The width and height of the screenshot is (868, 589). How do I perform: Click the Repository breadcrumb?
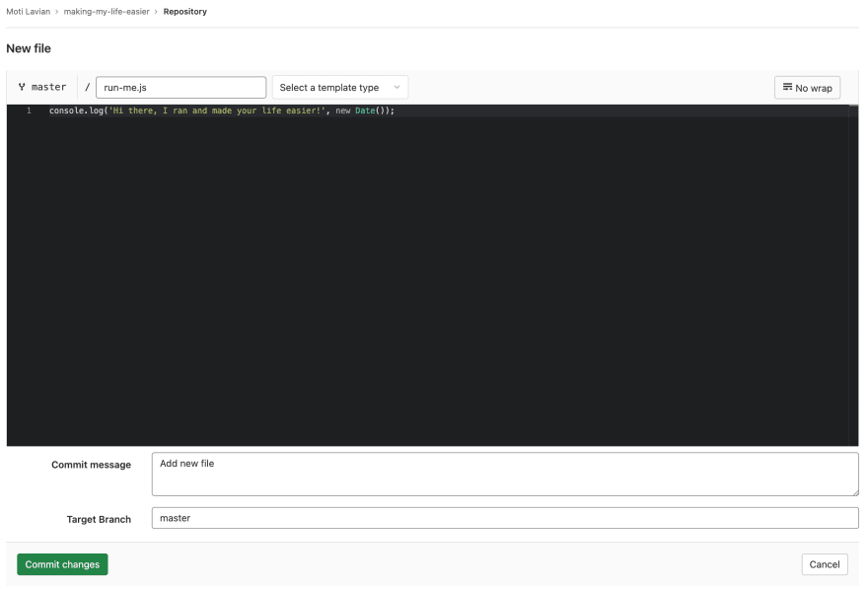(184, 12)
